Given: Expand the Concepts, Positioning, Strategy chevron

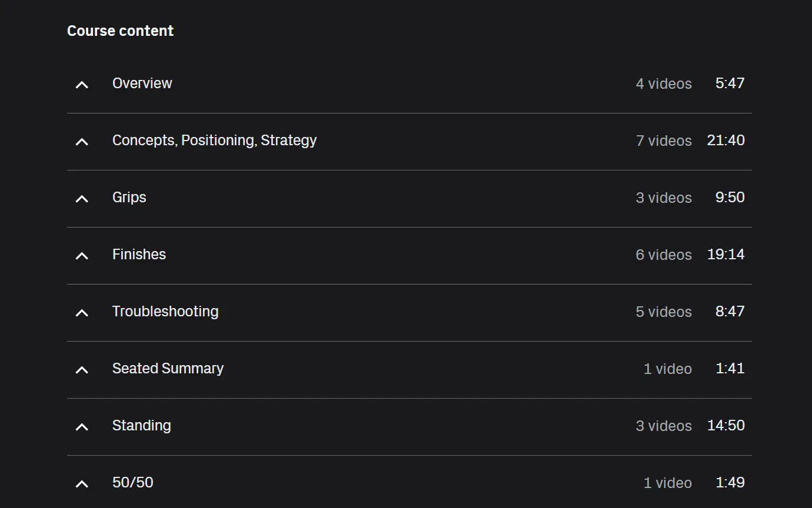Looking at the screenshot, I should pos(82,142).
